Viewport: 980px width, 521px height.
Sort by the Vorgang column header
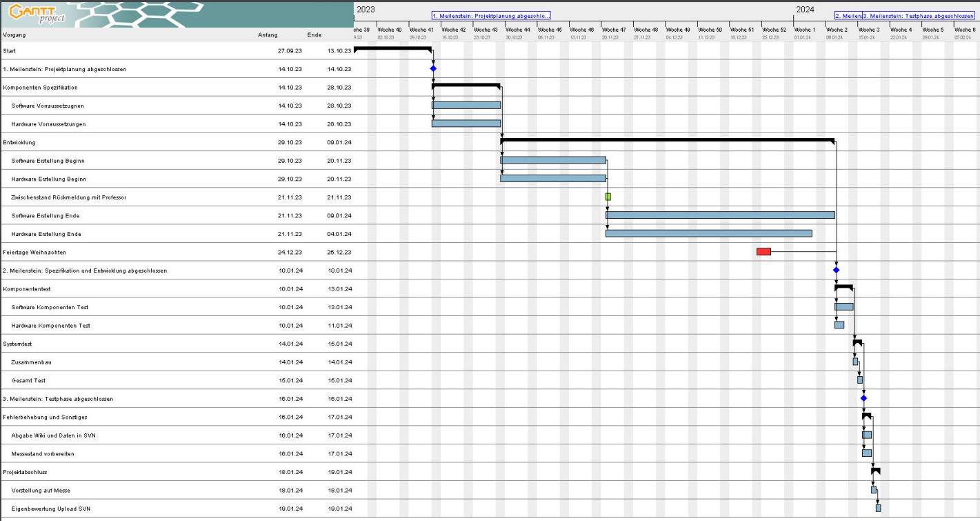tap(16, 35)
